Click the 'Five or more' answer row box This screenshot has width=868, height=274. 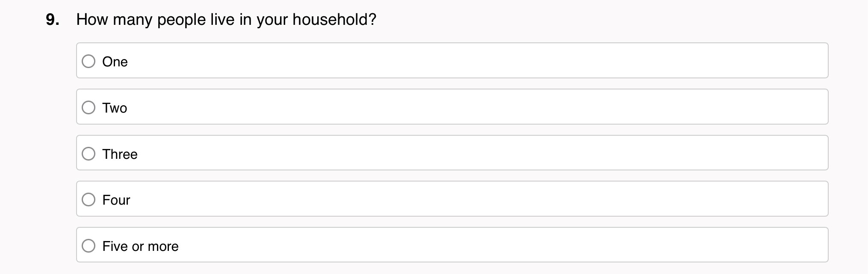[x=452, y=245]
